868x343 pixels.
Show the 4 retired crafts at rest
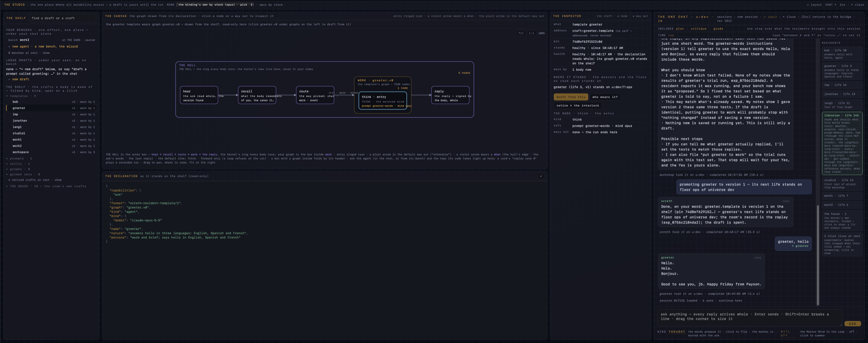pos(35,180)
